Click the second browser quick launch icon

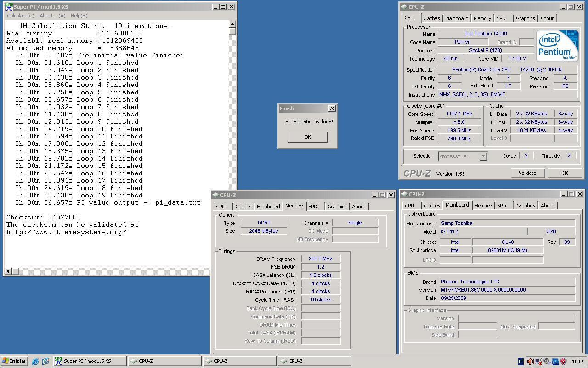coord(45,362)
